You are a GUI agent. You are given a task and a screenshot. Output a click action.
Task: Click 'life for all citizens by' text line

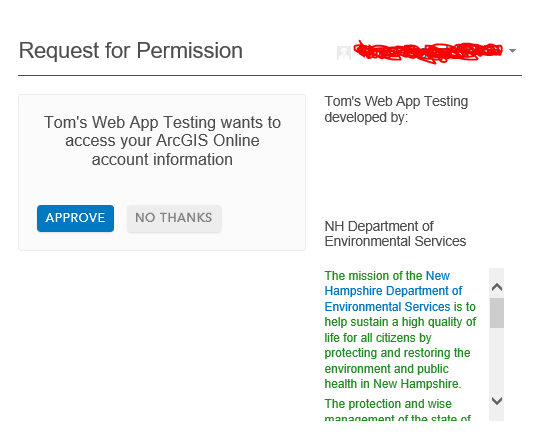(x=378, y=338)
